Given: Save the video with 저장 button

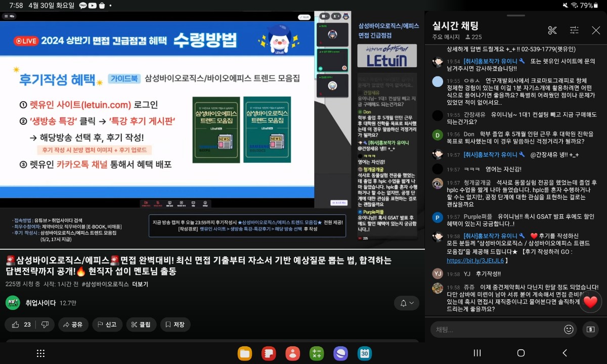Looking at the screenshot, I should click(175, 325).
